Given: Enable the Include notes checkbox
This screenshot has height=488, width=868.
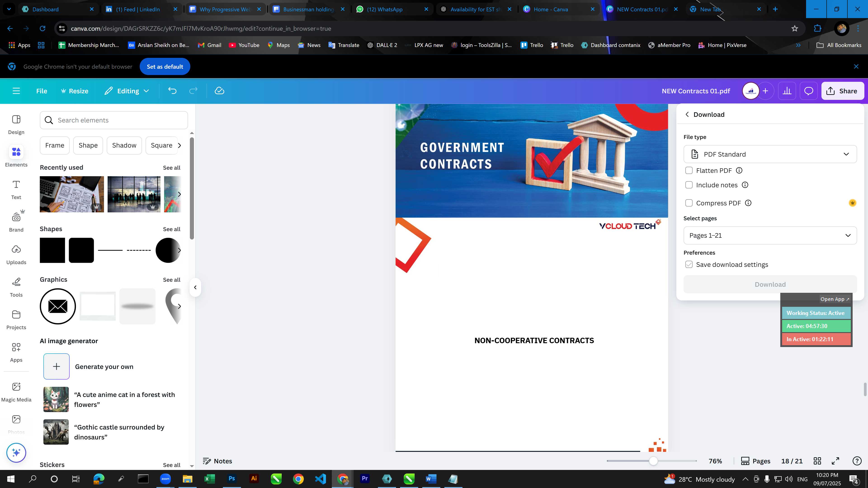Looking at the screenshot, I should (x=689, y=185).
